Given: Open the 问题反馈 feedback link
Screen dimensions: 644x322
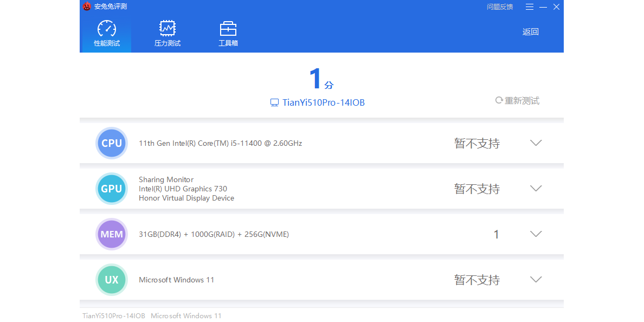Looking at the screenshot, I should 499,7.
